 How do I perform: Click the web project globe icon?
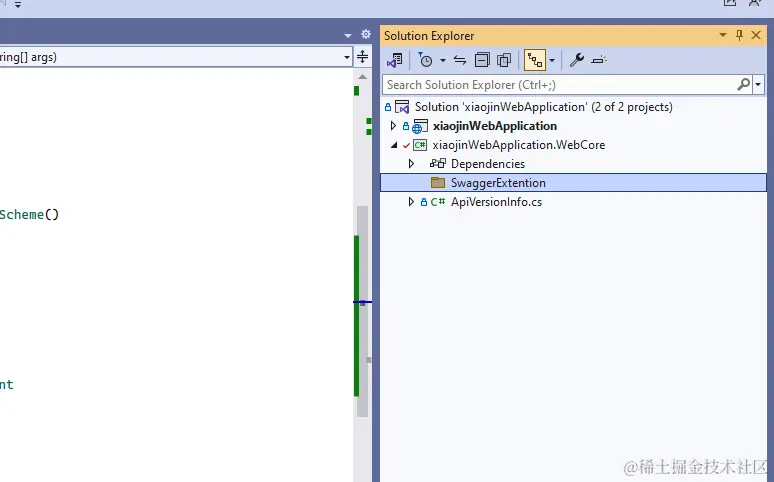coord(420,126)
